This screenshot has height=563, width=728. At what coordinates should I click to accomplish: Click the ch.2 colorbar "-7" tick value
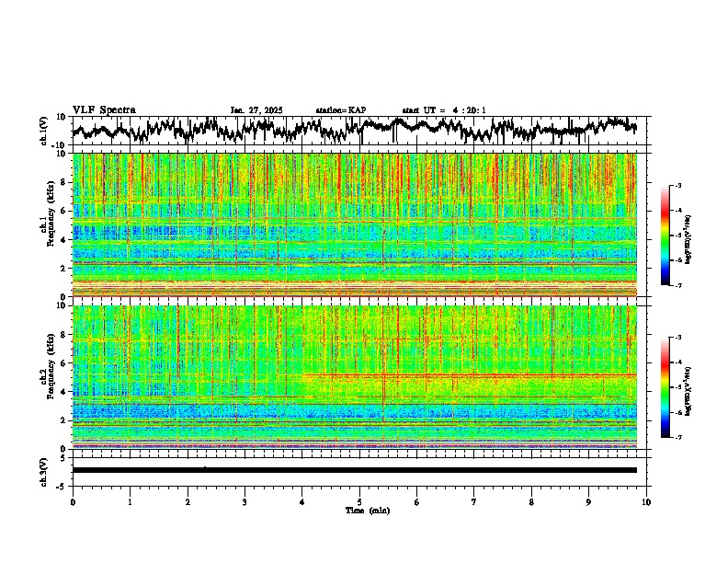tap(678, 437)
